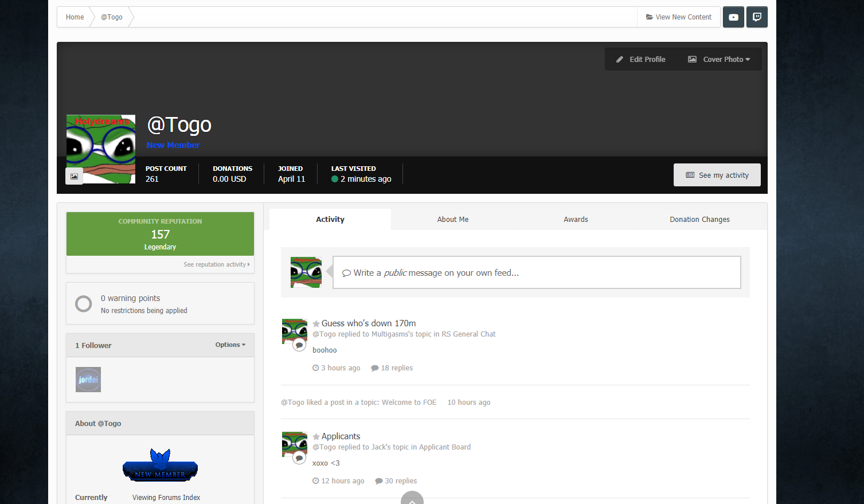Open View New Content
The image size is (864, 504).
pyautogui.click(x=679, y=17)
